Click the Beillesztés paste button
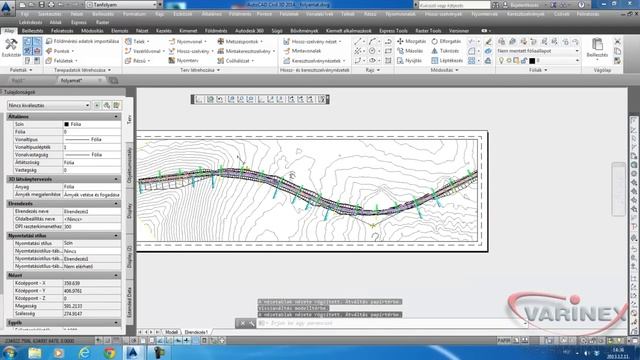Viewport: 640px width, 360px height. [597, 47]
